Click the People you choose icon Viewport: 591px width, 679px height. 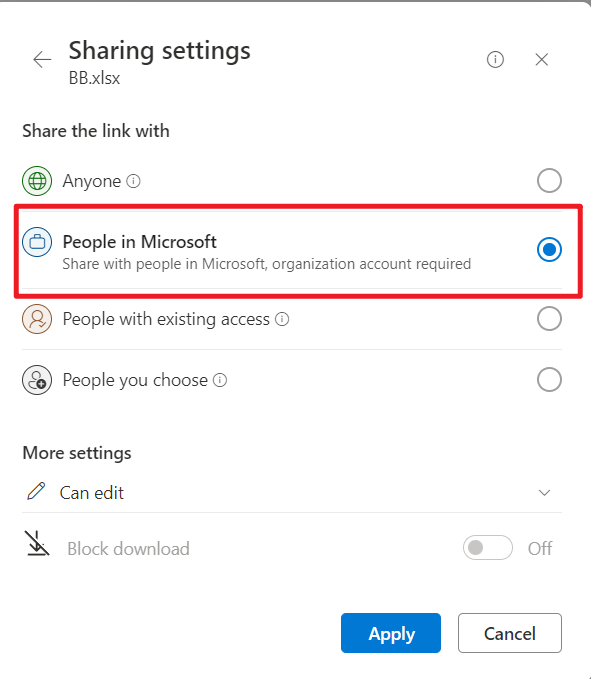click(37, 380)
